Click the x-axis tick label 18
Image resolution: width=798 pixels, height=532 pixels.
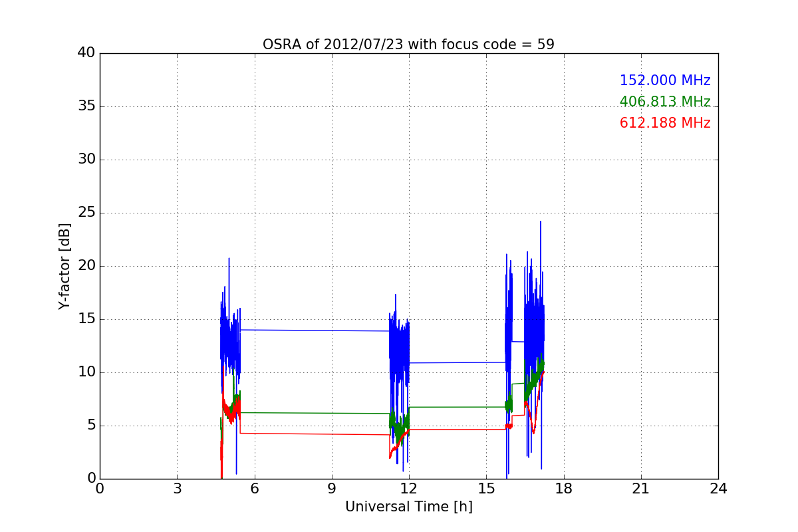pos(563,489)
